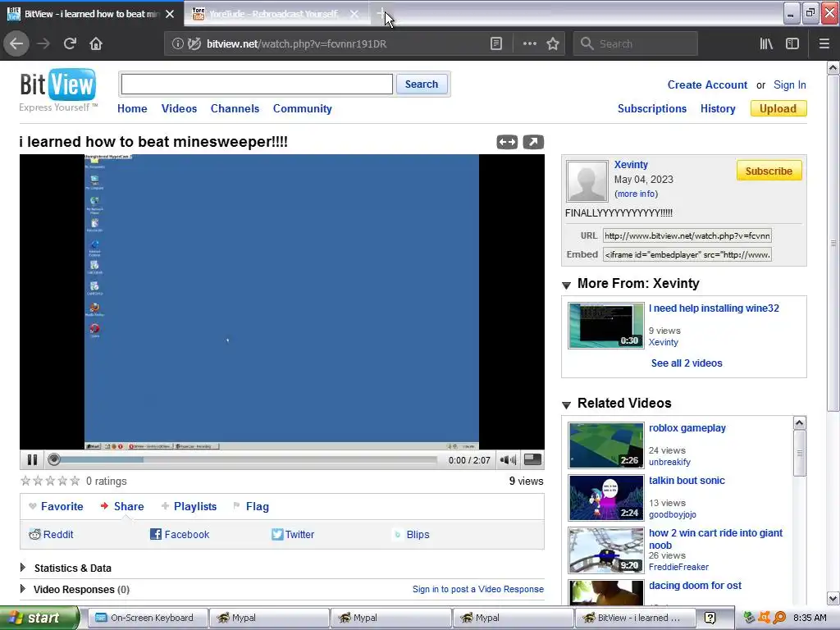Mute the video player's volume icon
This screenshot has height=630, width=840.
(507, 459)
